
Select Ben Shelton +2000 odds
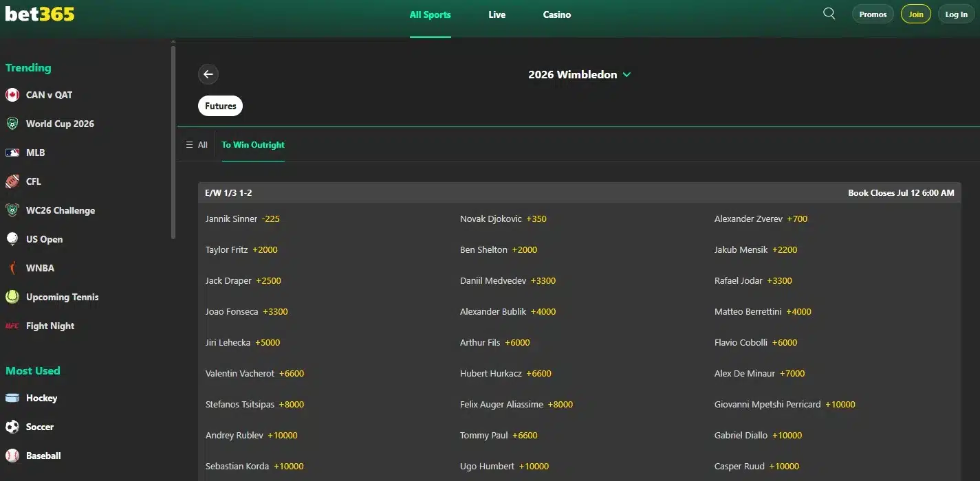(499, 249)
